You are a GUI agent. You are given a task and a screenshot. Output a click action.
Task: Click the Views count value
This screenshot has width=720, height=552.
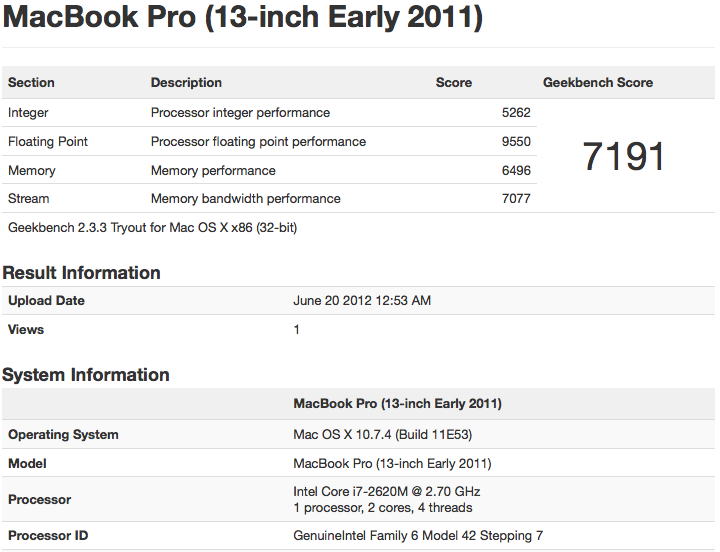[x=297, y=330]
